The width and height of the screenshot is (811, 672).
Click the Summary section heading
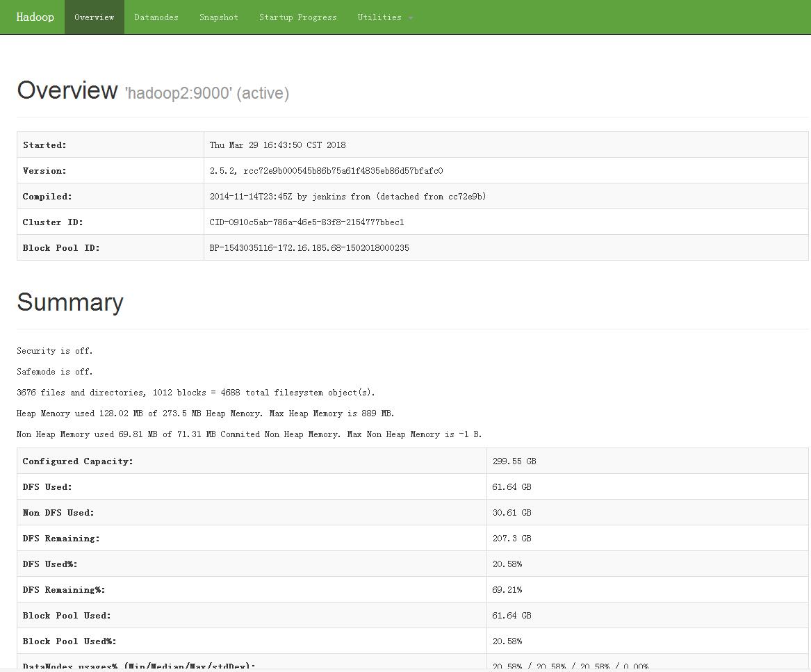point(70,302)
